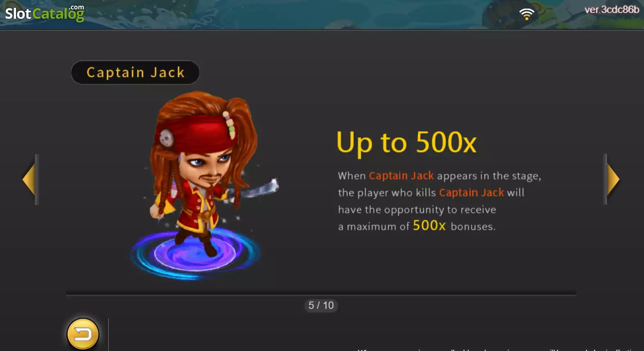The image size is (644, 351).
Task: Click the 5 / 10 page indicator
Action: pos(321,305)
